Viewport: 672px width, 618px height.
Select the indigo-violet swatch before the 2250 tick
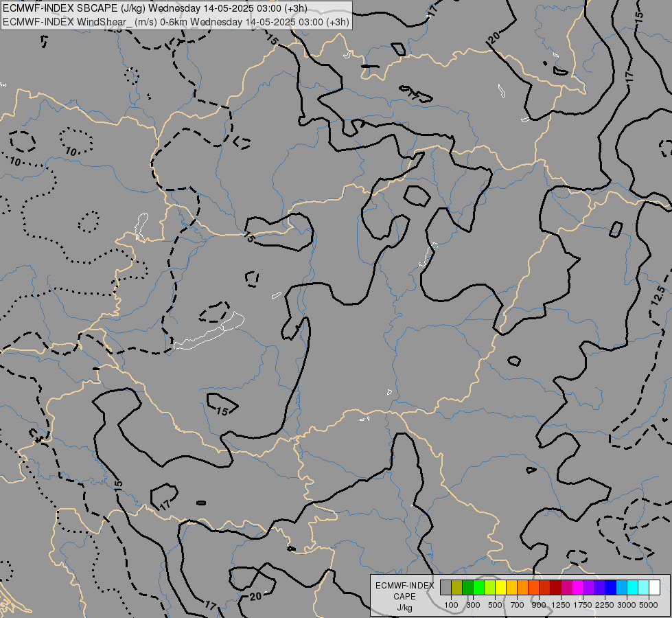(x=599, y=588)
